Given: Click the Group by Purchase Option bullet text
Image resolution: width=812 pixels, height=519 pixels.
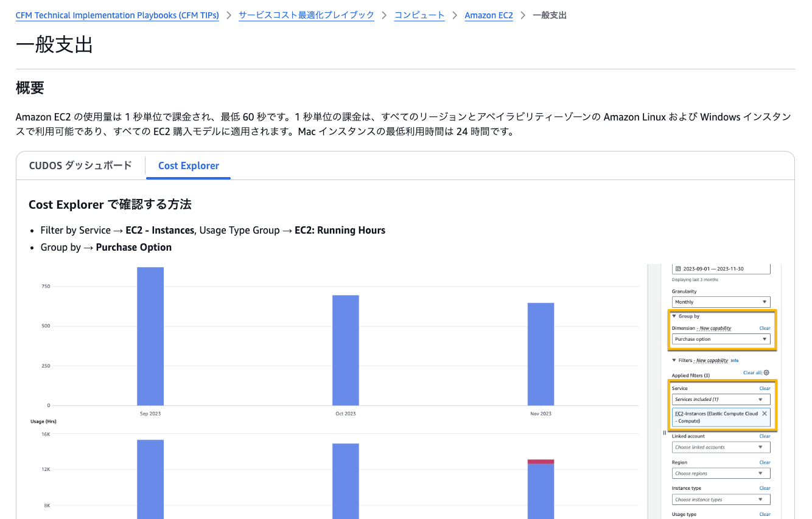Looking at the screenshot, I should (106, 247).
